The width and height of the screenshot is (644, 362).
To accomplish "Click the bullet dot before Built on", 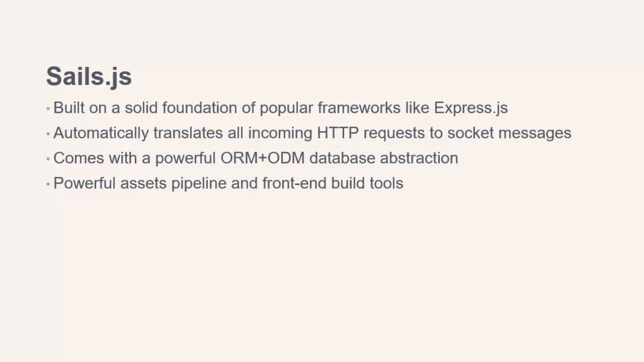I will tap(48, 109).
